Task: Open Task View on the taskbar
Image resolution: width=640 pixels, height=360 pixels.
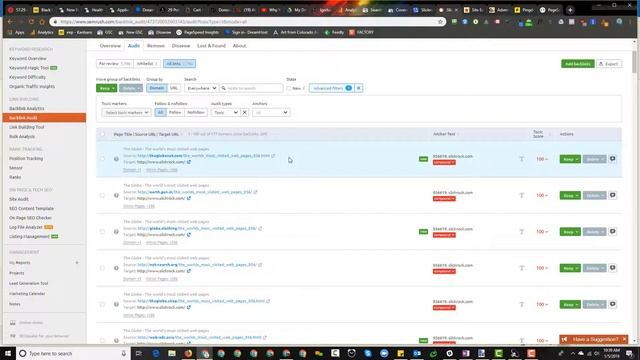Action: click(139, 353)
